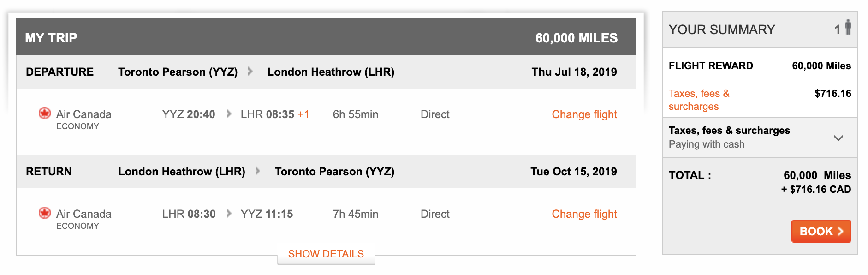Click the passenger icon in Your Summary

(848, 28)
